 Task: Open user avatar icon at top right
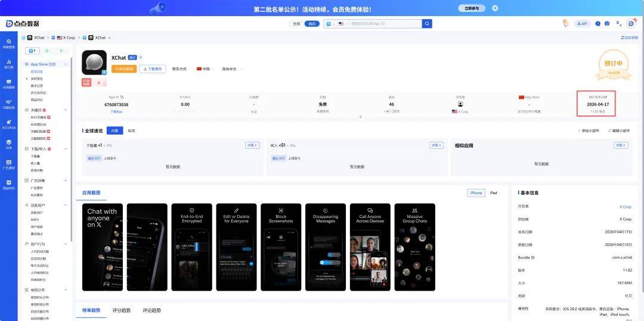631,24
